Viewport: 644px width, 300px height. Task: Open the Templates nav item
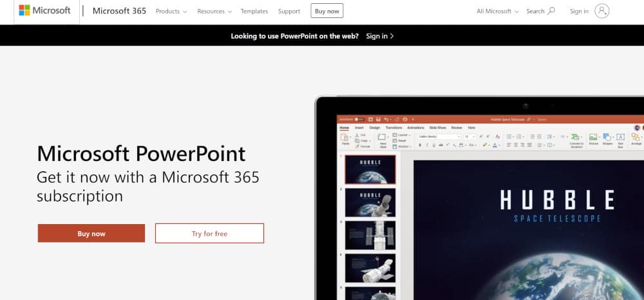click(x=254, y=12)
